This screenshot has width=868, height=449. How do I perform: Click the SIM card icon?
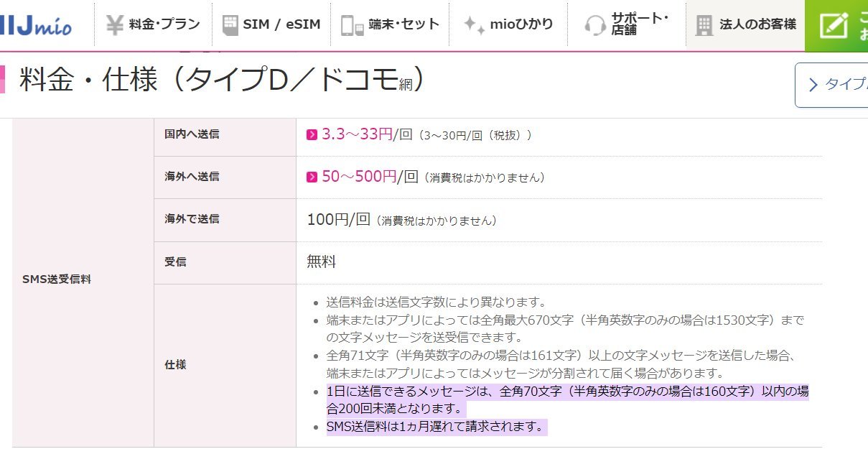pos(230,25)
